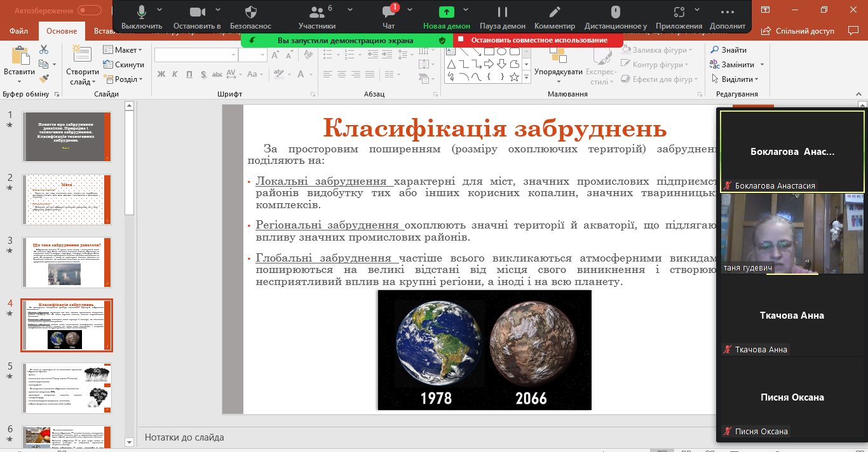Click the red stop sharing button
The image size is (868, 452).
pos(538,40)
